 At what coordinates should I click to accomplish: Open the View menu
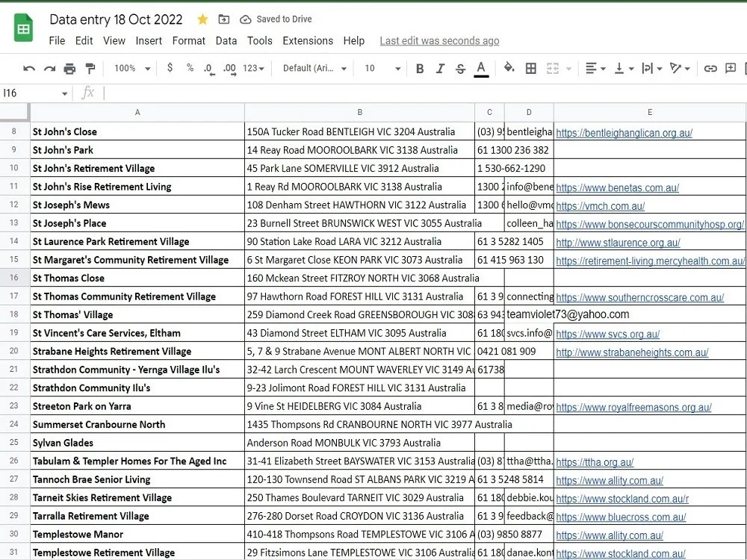(114, 41)
